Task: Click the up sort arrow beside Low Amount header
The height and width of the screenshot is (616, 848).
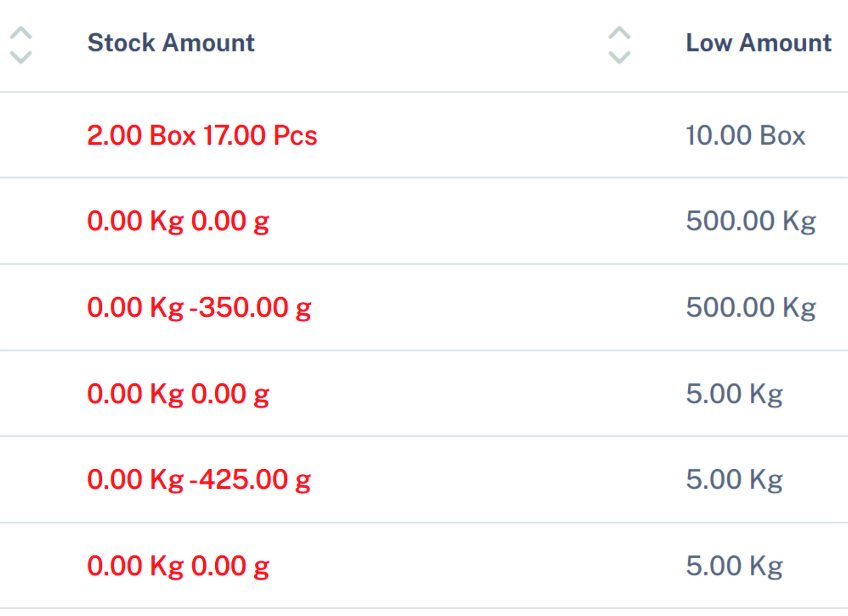Action: coord(619,33)
